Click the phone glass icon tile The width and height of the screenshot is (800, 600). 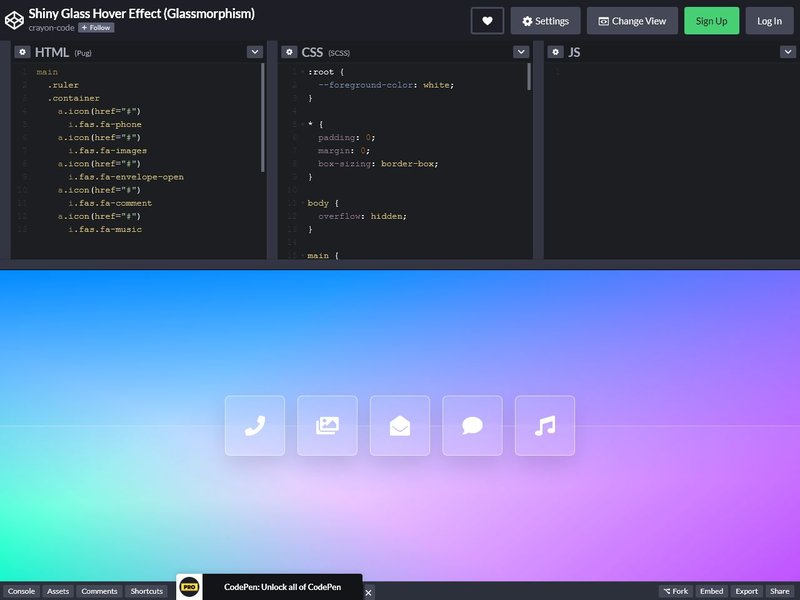[255, 426]
